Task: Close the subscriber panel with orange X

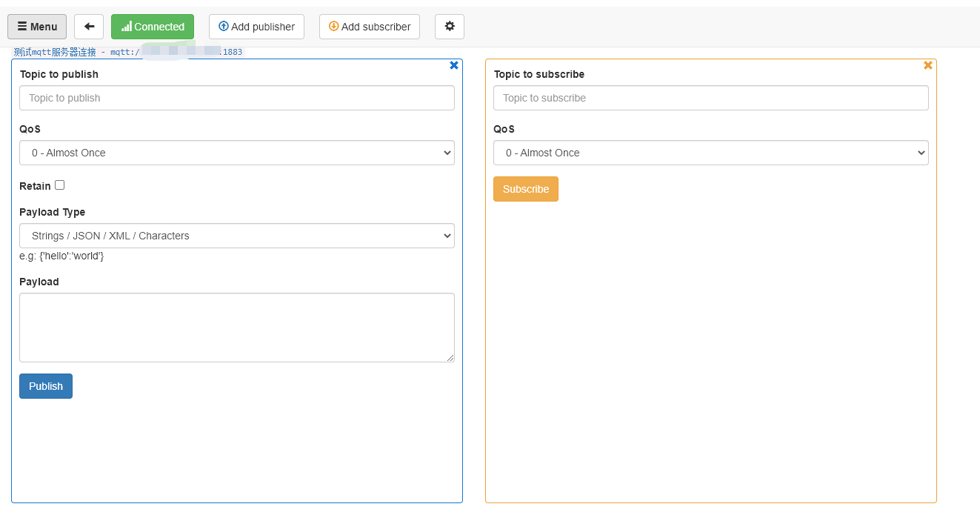Action: 928,65
